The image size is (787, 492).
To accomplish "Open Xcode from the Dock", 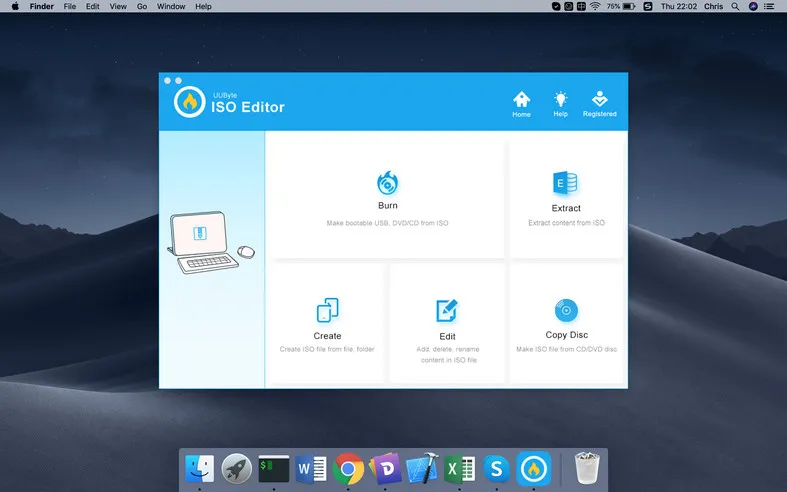I will [x=422, y=469].
